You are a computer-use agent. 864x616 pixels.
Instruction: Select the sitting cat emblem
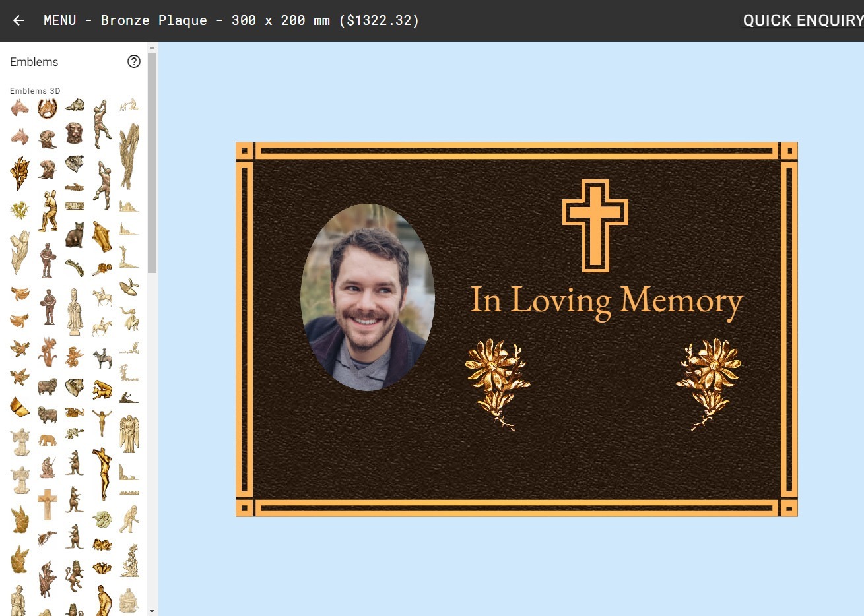(75, 235)
